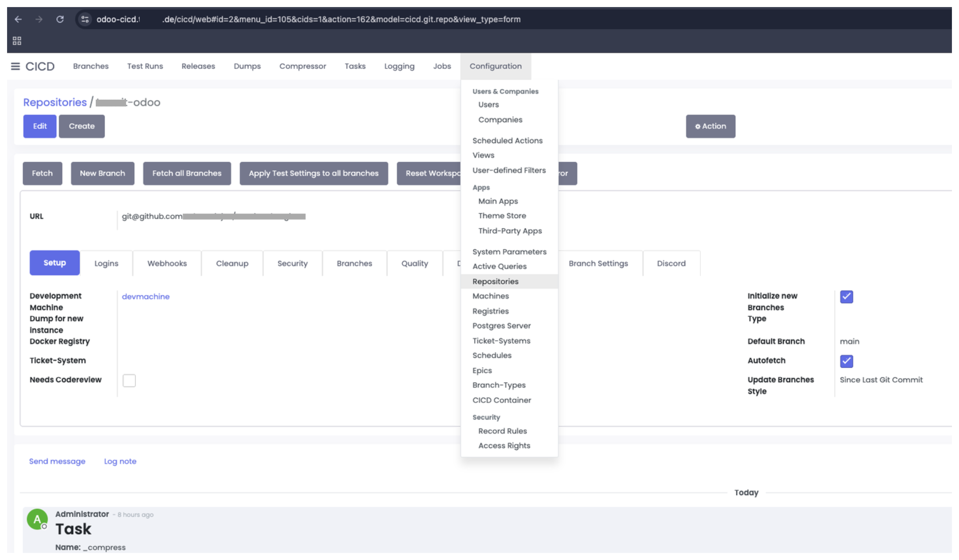Switch to the Cleanup tab
The height and width of the screenshot is (560, 959).
pyautogui.click(x=232, y=264)
